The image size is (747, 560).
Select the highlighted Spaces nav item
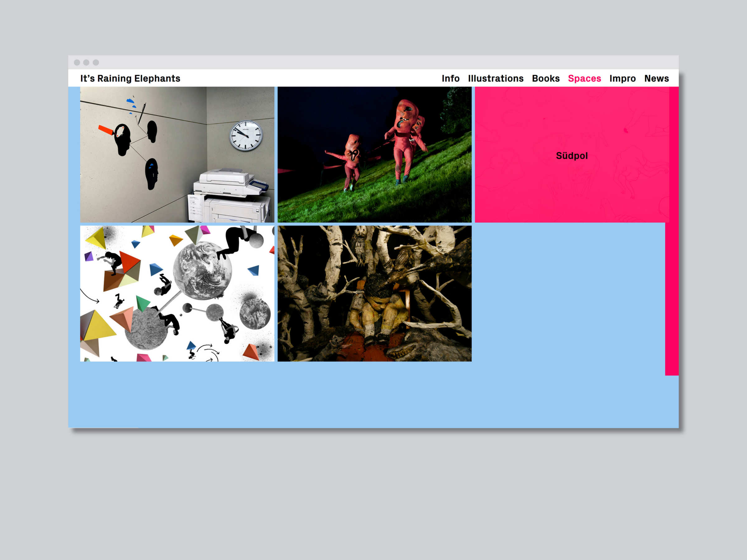584,78
